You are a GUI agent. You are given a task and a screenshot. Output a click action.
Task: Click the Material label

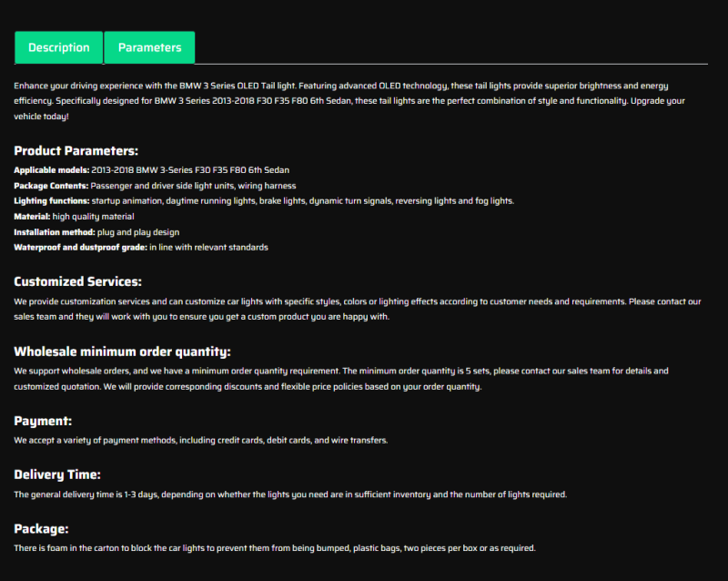[33, 217]
